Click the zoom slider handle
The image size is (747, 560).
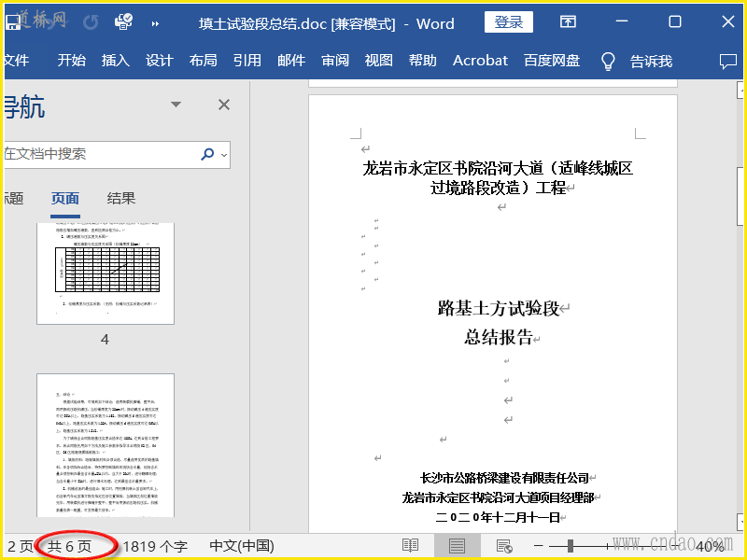pyautogui.click(x=570, y=546)
